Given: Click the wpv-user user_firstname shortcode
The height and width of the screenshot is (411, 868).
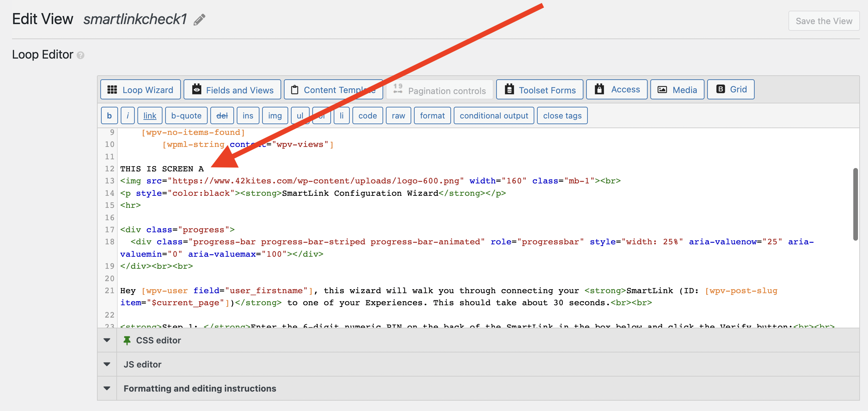Looking at the screenshot, I should pyautogui.click(x=227, y=291).
